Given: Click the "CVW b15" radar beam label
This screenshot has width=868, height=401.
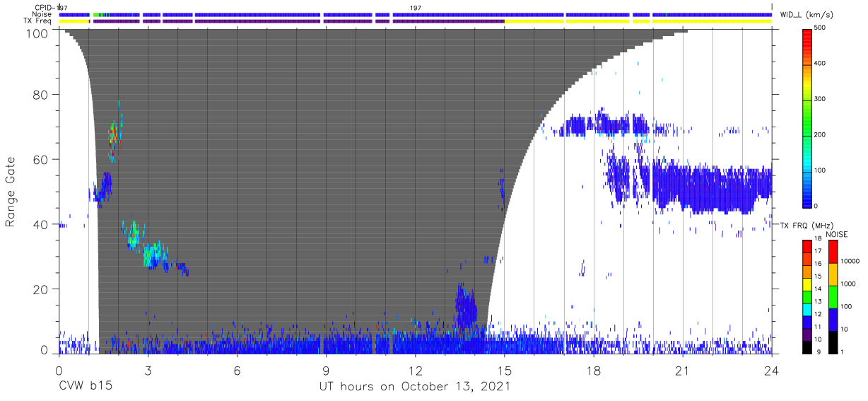Looking at the screenshot, I should point(86,386).
